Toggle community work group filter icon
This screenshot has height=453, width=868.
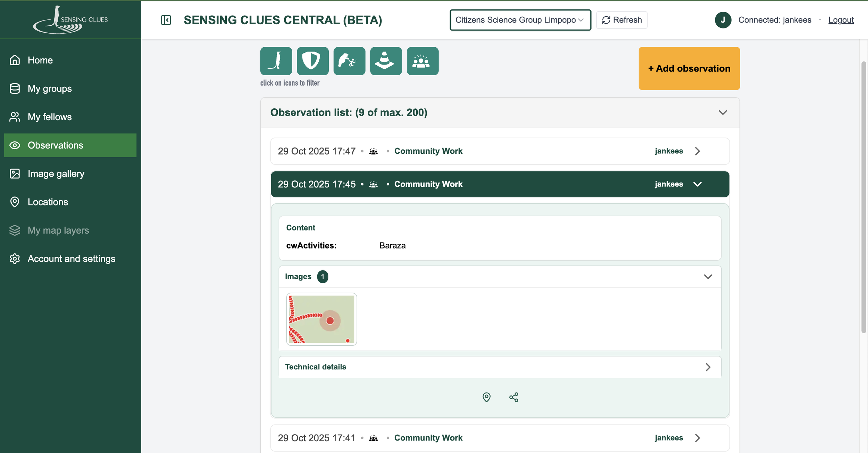(x=423, y=61)
